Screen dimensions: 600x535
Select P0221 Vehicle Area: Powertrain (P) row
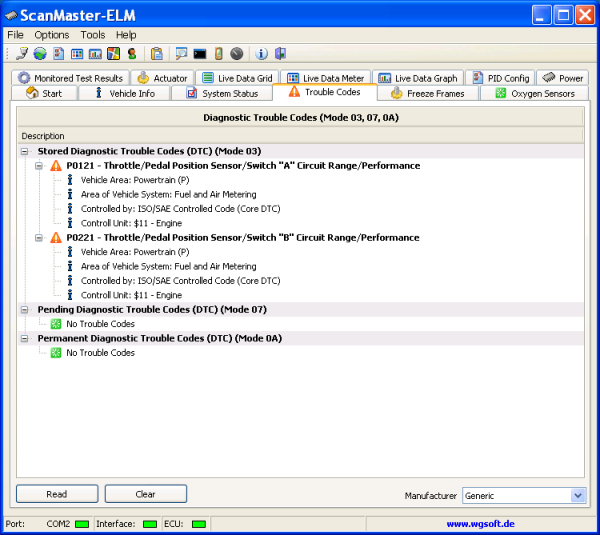pyautogui.click(x=135, y=252)
